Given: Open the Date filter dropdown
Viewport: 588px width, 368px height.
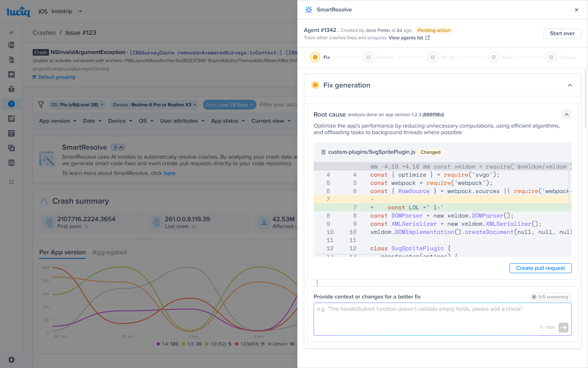Looking at the screenshot, I should tap(92, 121).
